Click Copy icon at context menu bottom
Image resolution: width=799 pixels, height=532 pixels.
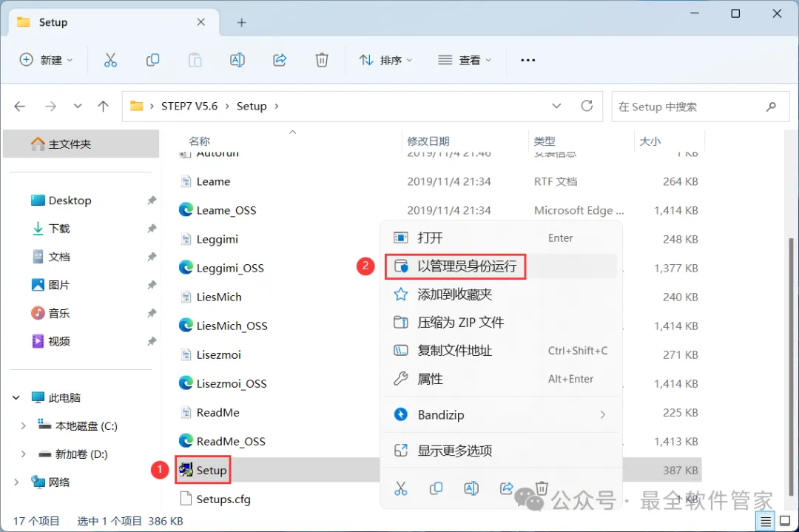(x=436, y=488)
